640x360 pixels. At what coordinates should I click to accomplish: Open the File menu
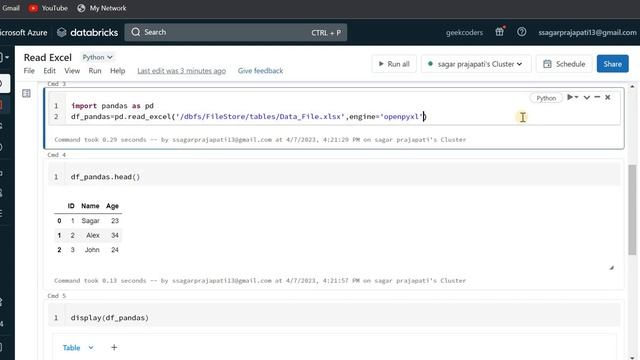coord(29,71)
